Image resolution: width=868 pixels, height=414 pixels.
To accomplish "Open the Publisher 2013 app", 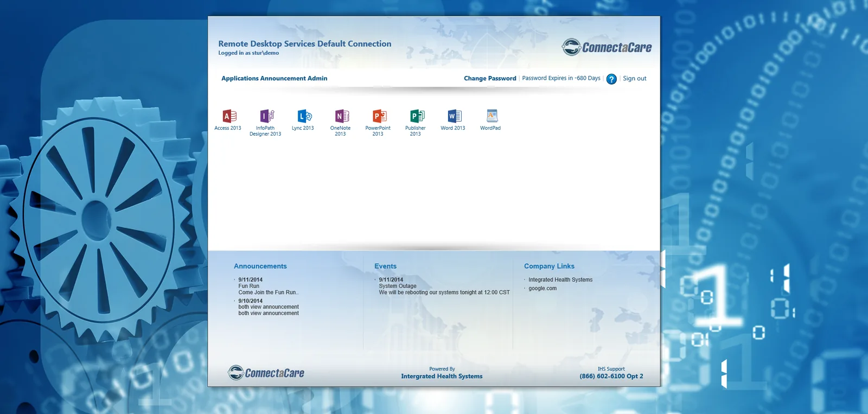I will [x=417, y=116].
